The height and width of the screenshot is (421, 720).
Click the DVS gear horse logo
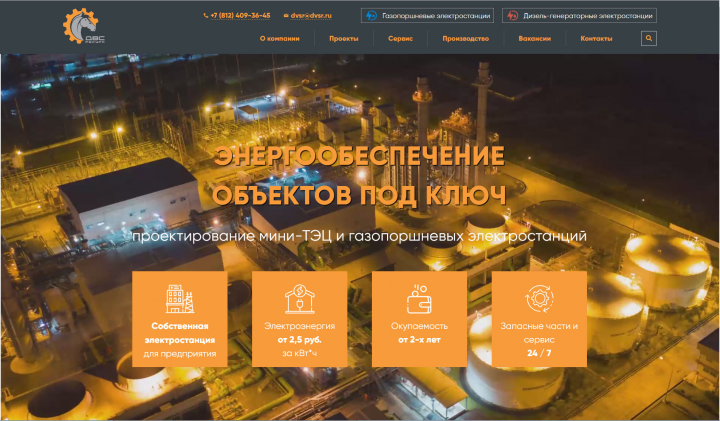[x=84, y=26]
